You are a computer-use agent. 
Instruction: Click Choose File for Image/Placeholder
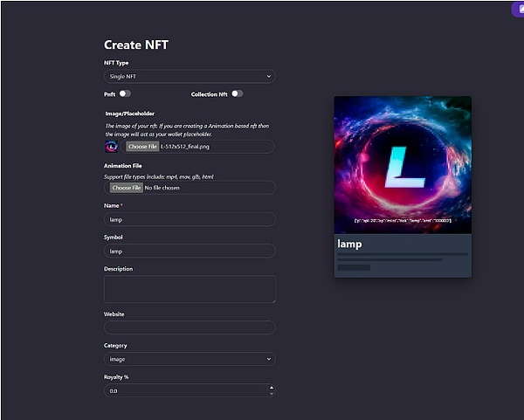point(141,147)
